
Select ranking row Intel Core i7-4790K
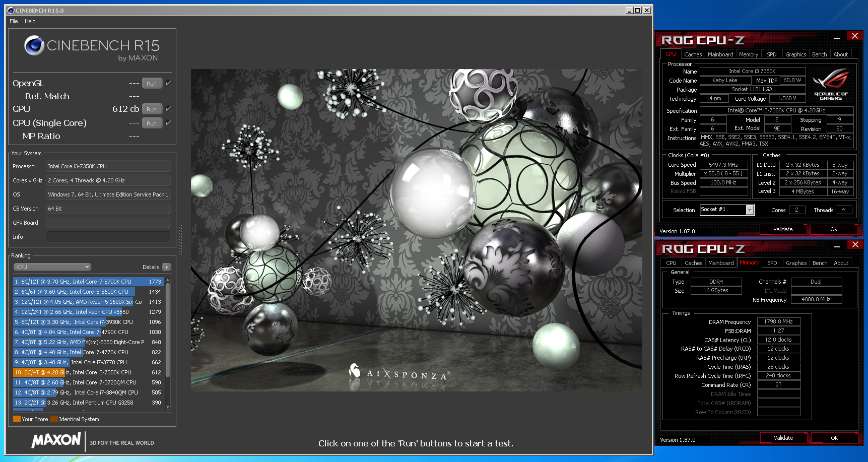[88, 332]
